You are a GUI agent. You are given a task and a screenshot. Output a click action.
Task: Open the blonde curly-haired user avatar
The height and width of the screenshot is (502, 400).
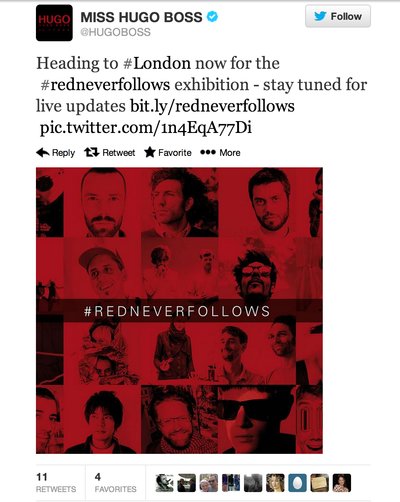(x=275, y=483)
